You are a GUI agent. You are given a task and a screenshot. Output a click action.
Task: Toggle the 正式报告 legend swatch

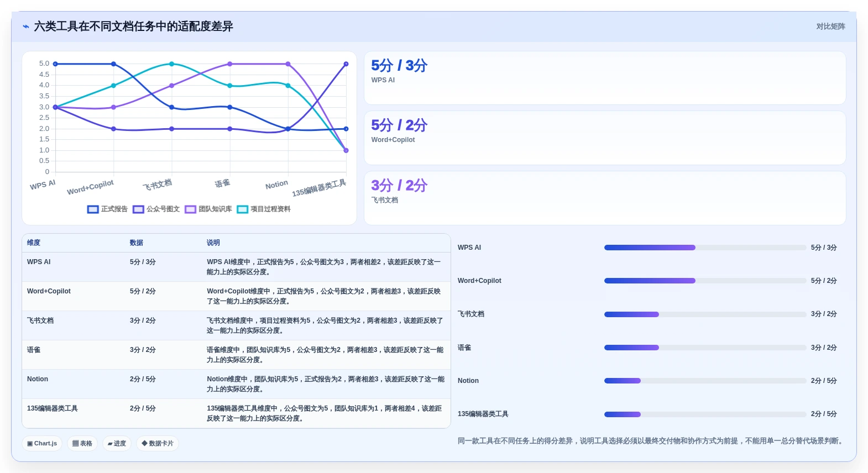point(93,209)
